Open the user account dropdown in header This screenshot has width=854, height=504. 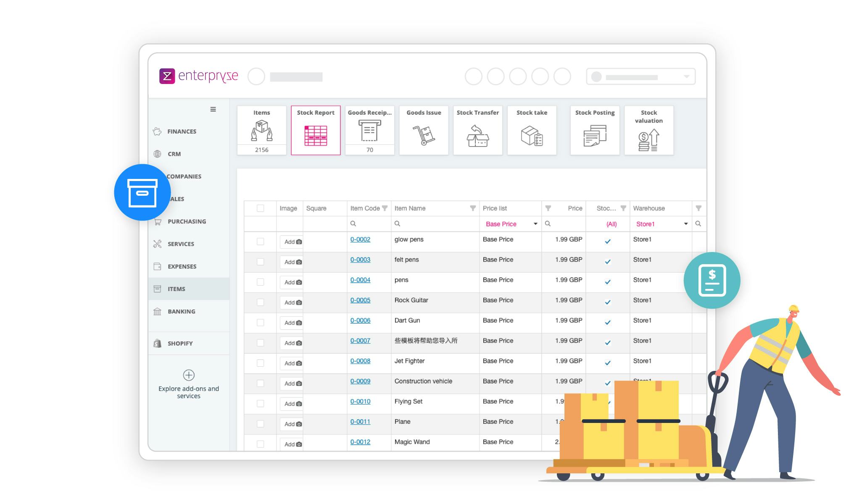pos(685,77)
